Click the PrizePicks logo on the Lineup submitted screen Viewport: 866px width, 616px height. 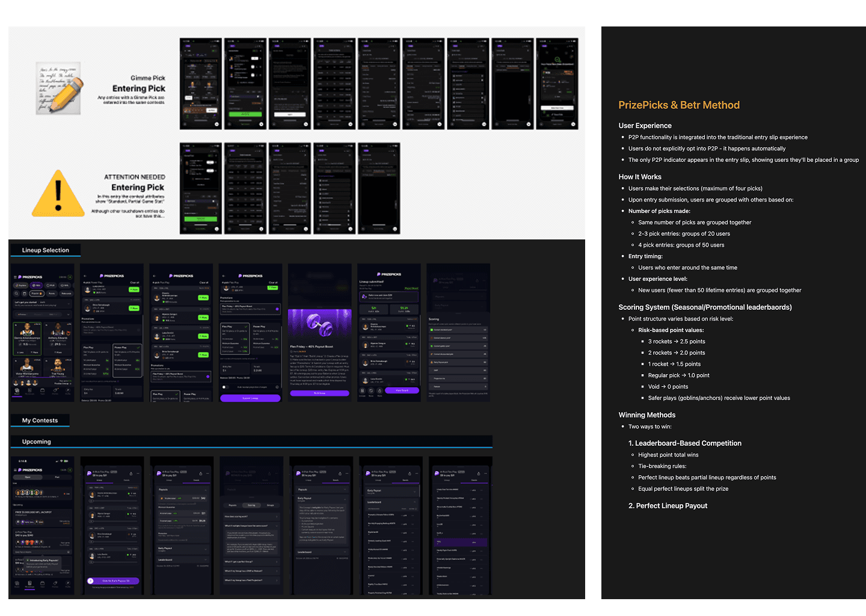[389, 274]
